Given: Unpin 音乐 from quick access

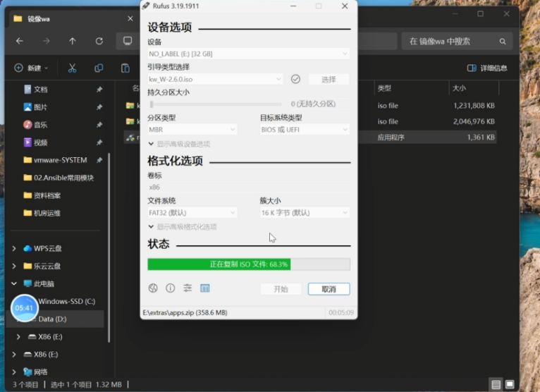Looking at the screenshot, I should 99,125.
